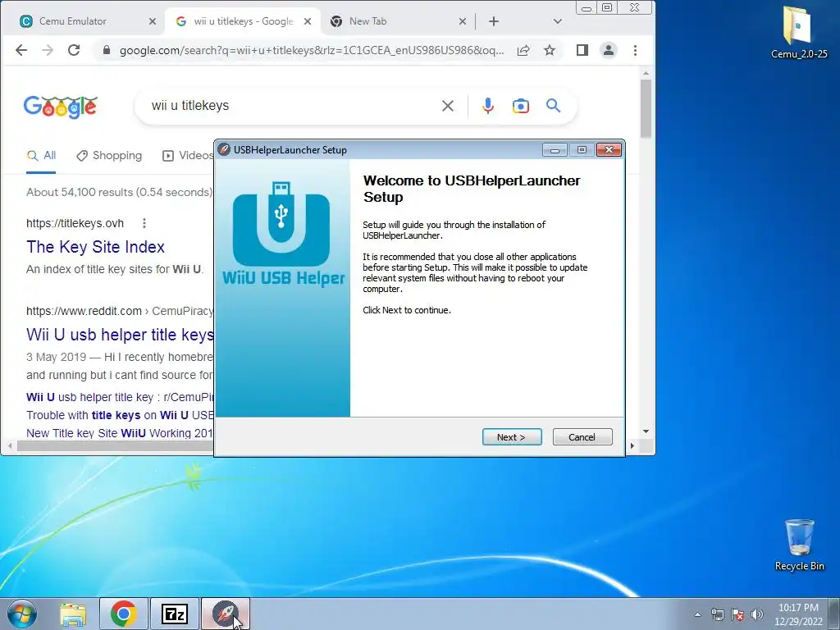Screen dimensions: 840x630
Task: Reload the Google search page
Action: [74, 50]
